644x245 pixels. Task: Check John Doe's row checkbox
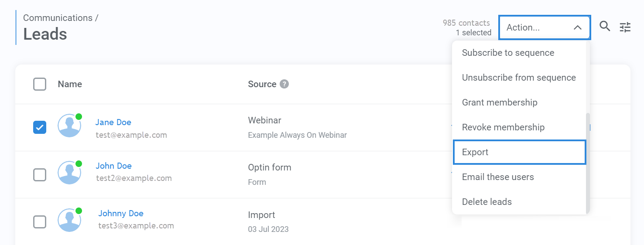[x=40, y=175]
